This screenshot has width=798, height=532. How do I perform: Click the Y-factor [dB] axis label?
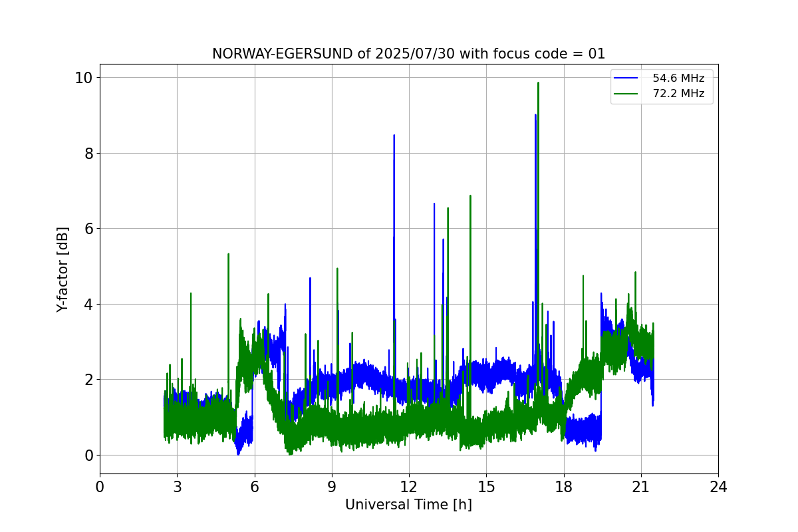(x=63, y=269)
